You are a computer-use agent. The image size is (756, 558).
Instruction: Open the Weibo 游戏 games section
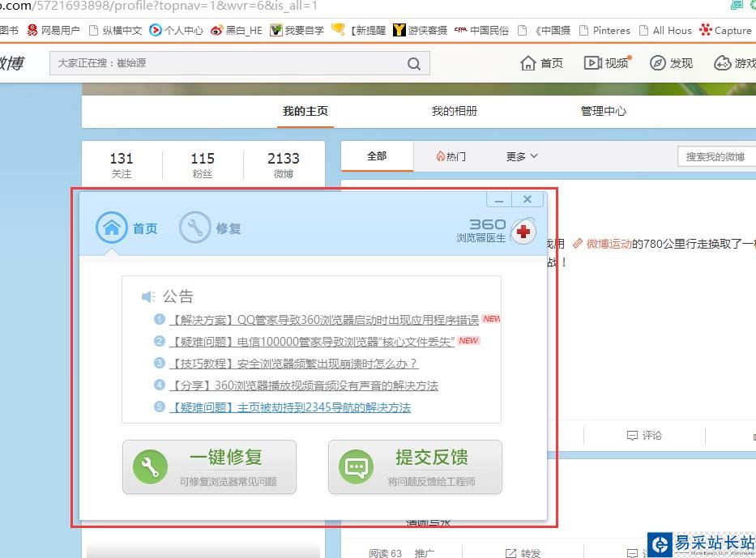coord(735,63)
